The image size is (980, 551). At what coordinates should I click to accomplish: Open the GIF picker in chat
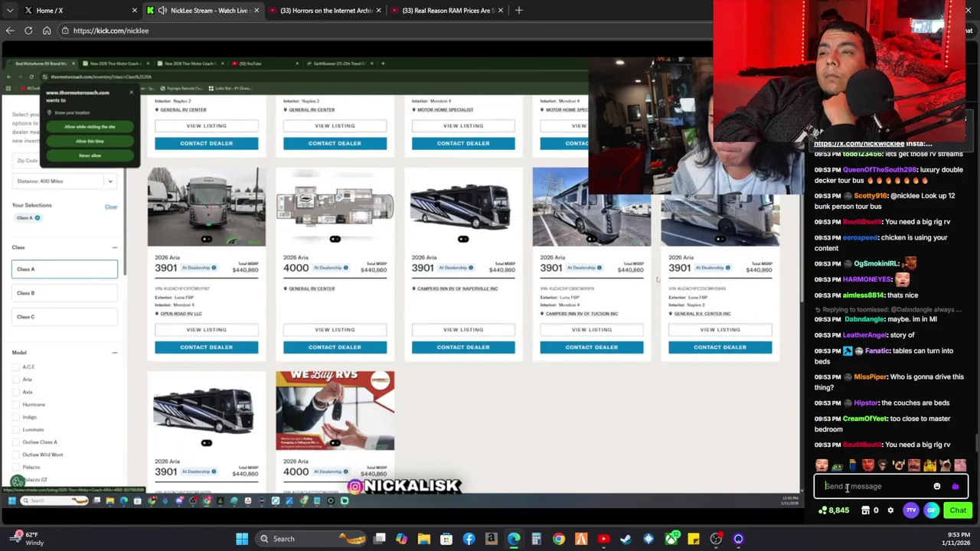(932, 510)
